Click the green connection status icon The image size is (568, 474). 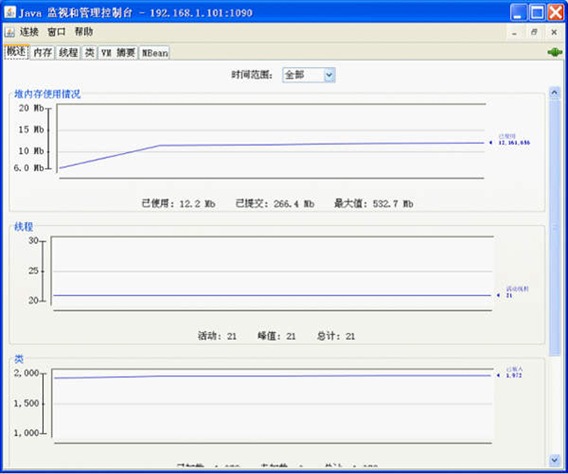coord(555,53)
